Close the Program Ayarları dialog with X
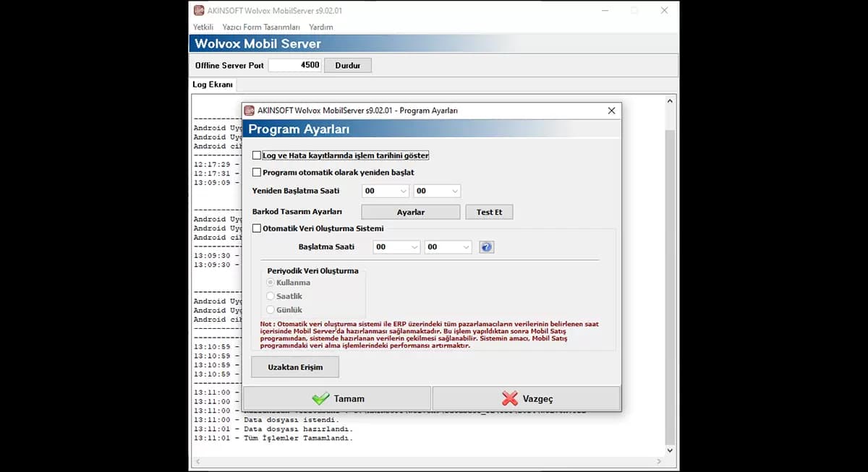868x472 pixels. pyautogui.click(x=611, y=111)
